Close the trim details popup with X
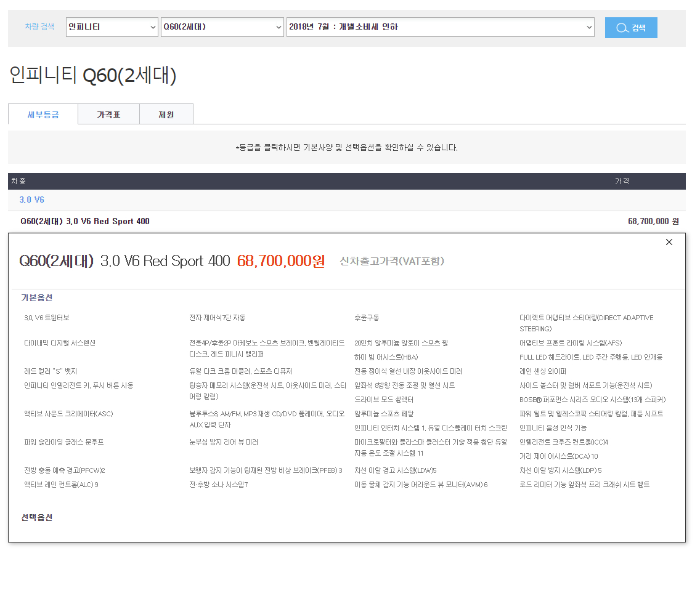700x609 pixels. pyautogui.click(x=669, y=242)
